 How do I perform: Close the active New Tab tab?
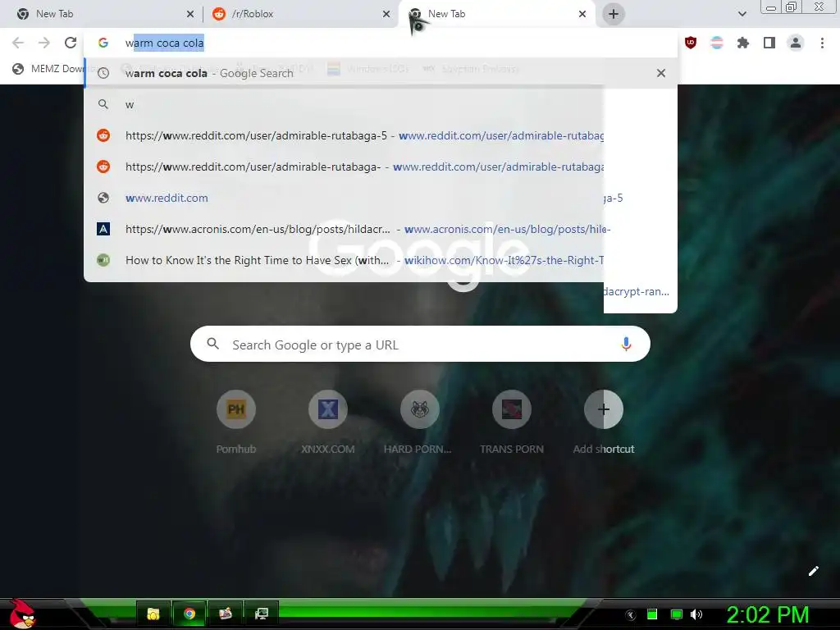coord(582,14)
